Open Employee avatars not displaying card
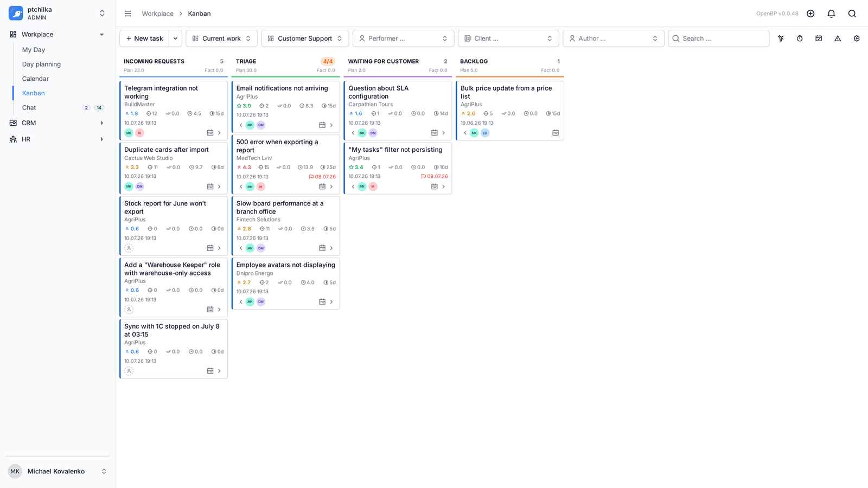Viewport: 868px width, 488px height. (286, 265)
